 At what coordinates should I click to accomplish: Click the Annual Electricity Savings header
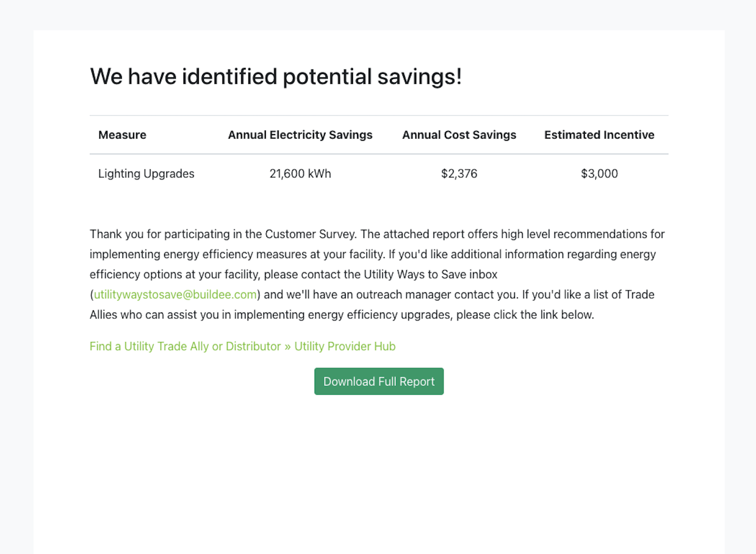[300, 135]
